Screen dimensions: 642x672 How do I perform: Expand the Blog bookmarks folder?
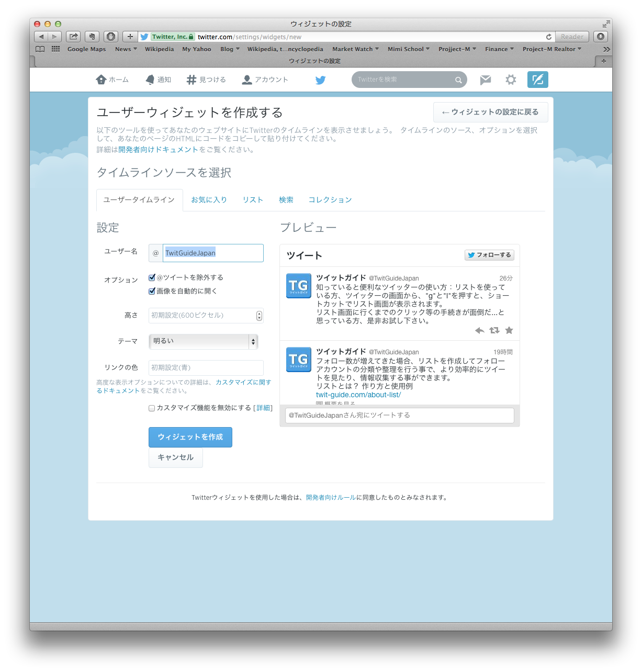click(230, 49)
